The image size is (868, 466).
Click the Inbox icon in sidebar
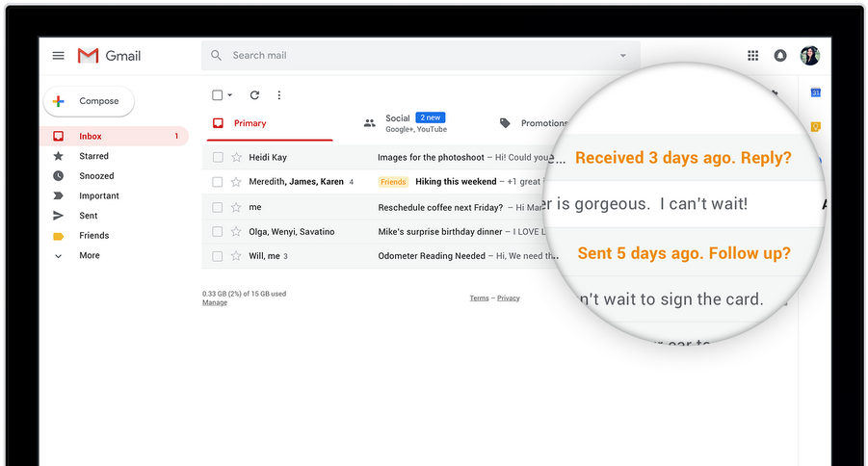(58, 136)
